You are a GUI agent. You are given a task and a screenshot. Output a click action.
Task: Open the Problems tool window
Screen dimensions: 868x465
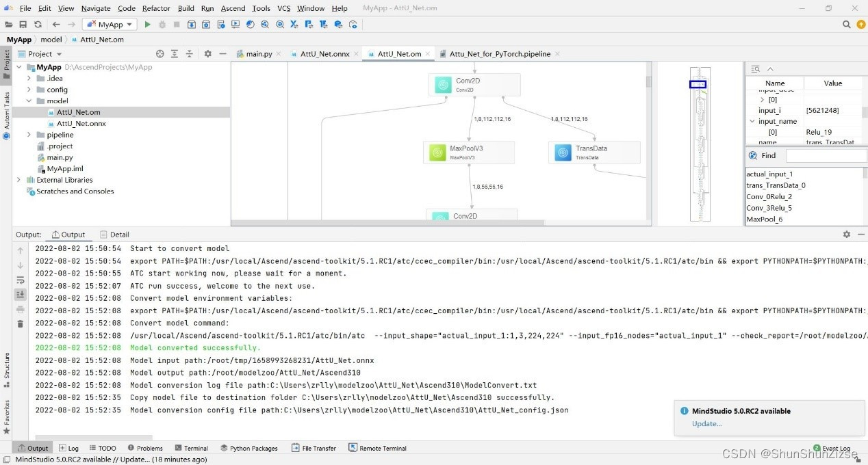(144, 449)
